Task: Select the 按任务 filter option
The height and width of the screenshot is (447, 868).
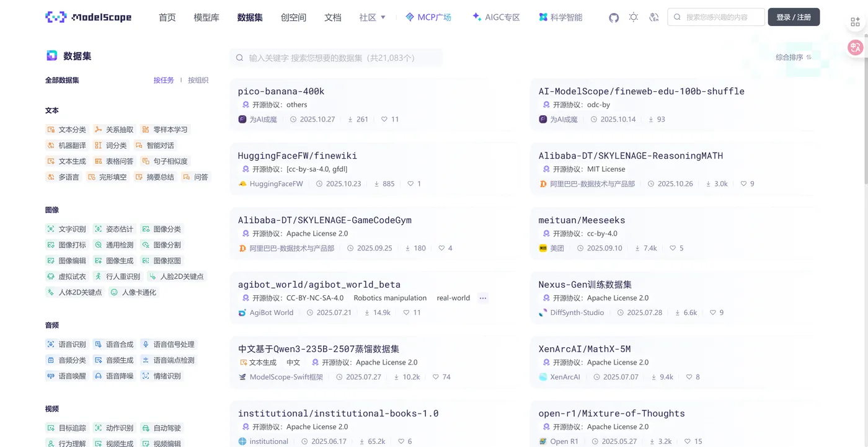Action: [x=163, y=79]
